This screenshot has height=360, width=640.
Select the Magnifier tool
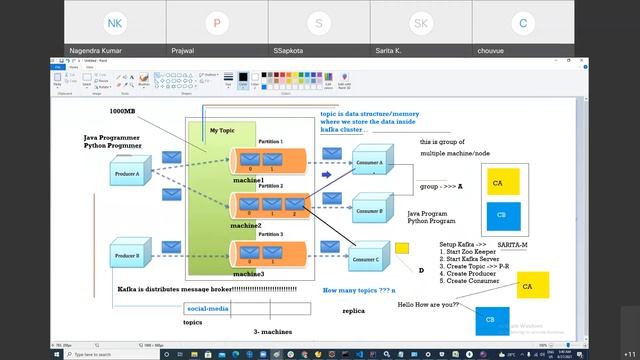point(132,84)
